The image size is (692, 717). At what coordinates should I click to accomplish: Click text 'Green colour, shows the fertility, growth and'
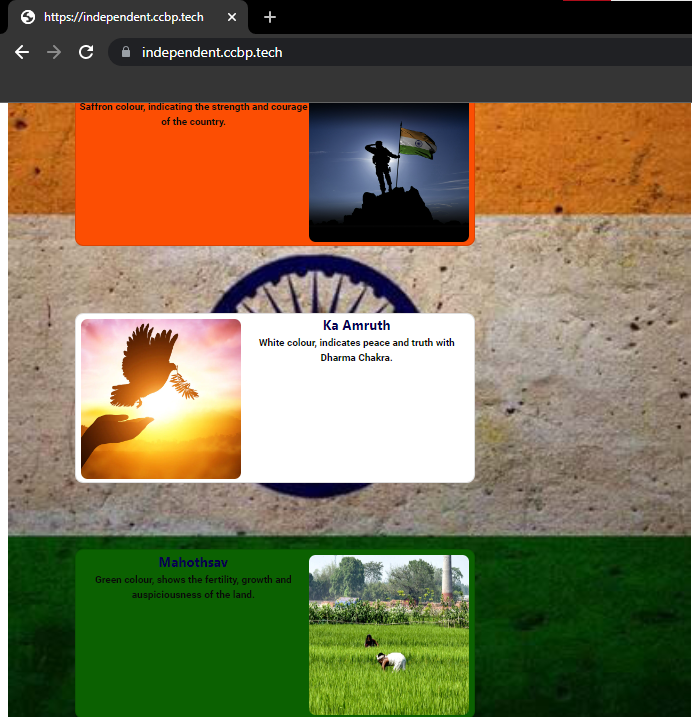coord(193,579)
